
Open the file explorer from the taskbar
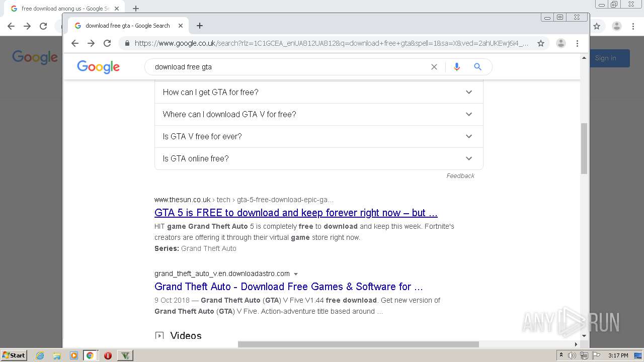pyautogui.click(x=57, y=355)
